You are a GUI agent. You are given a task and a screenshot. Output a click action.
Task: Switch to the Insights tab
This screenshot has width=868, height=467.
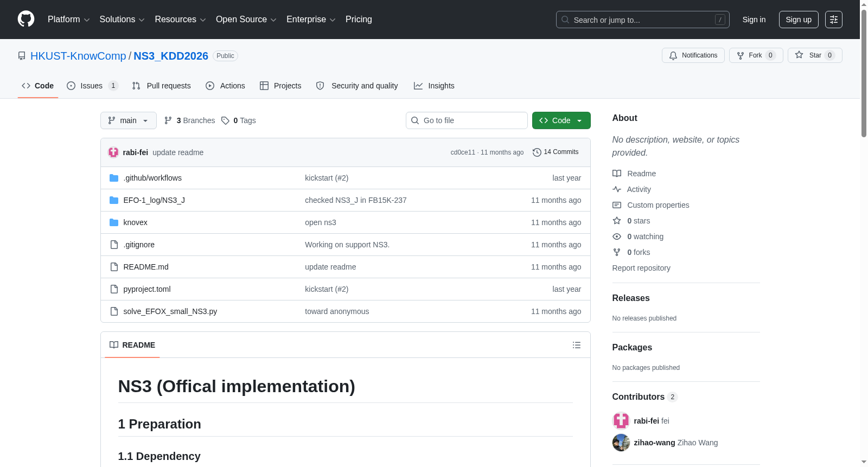(x=434, y=86)
